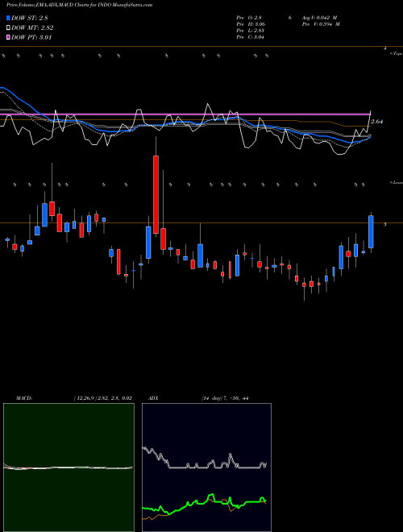Click the blue DOW ST legend swatch
Screen dimensions: 403x532
9,18
